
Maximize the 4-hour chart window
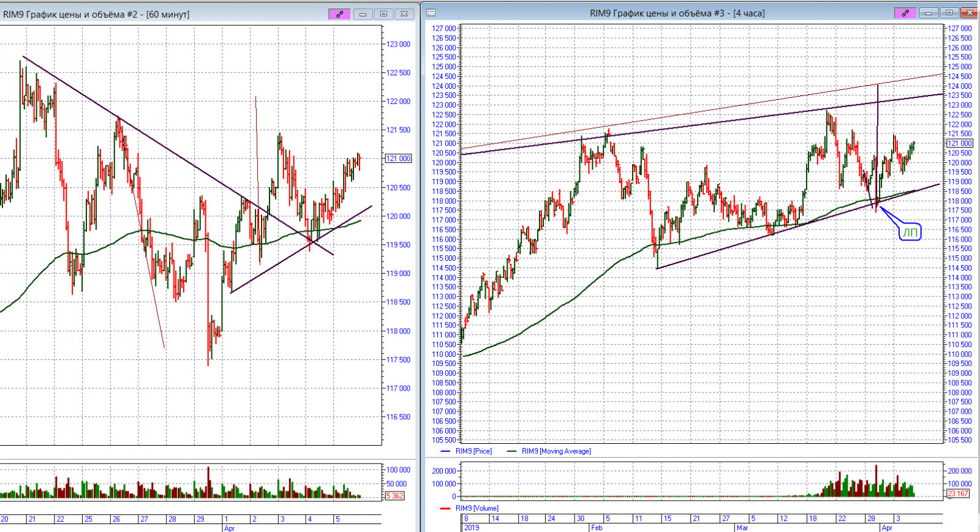click(x=949, y=13)
